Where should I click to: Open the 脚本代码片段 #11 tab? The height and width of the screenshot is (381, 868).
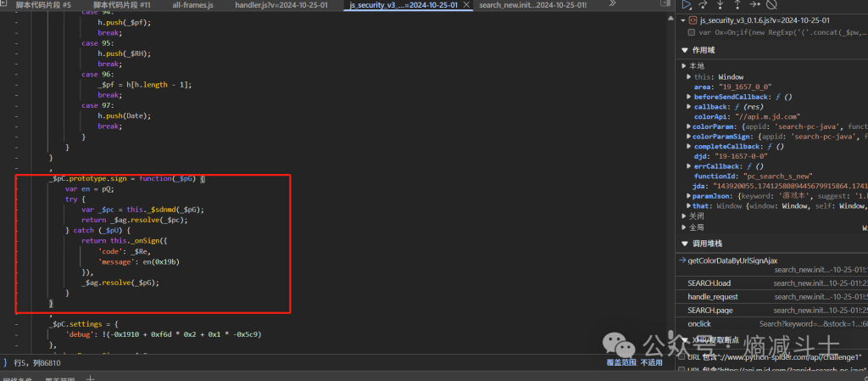pyautogui.click(x=121, y=5)
